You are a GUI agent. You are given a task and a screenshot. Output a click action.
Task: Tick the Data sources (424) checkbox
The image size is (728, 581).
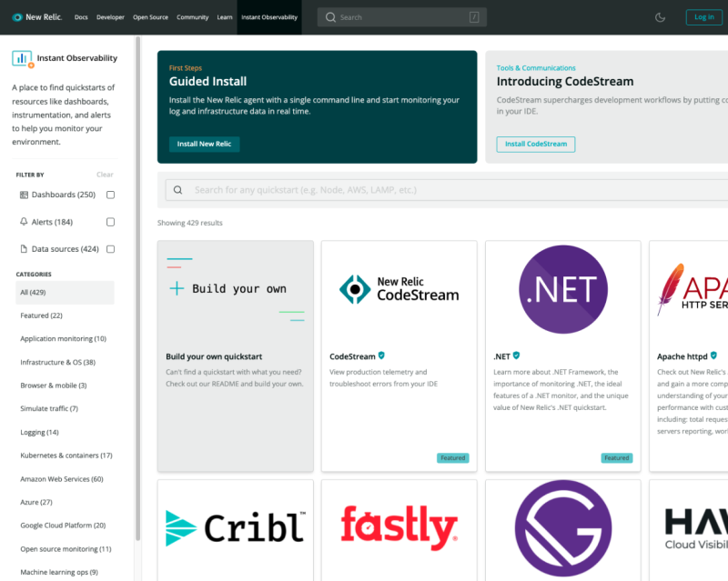110,249
